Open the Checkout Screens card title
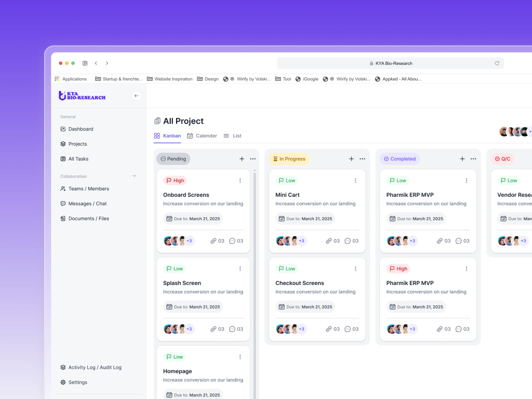 300,283
